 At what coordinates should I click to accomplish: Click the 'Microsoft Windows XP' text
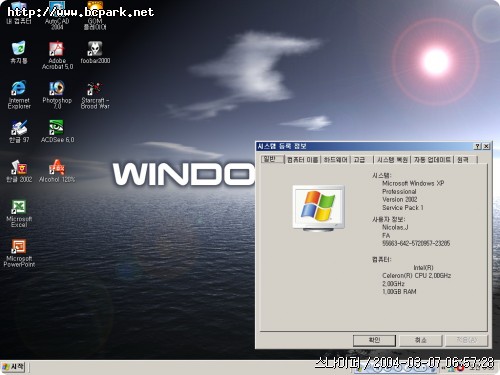(413, 183)
